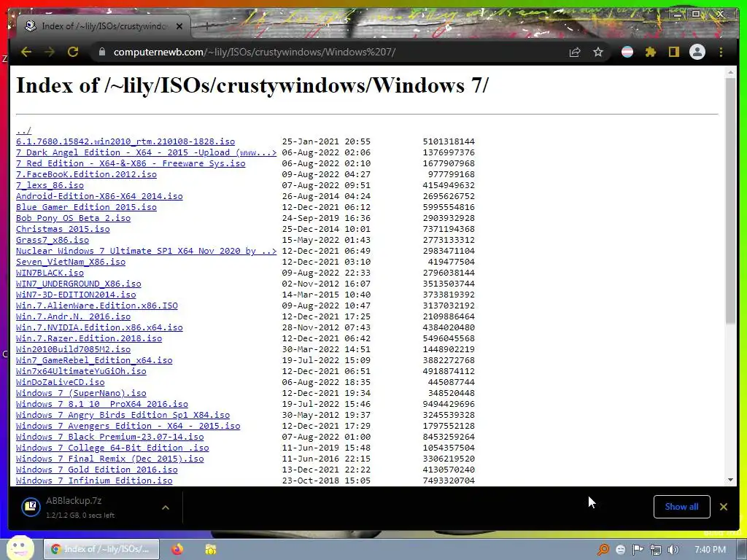Download WIN7_UNDERGROUND_X86.iso
This screenshot has height=560, width=747.
coord(79,284)
